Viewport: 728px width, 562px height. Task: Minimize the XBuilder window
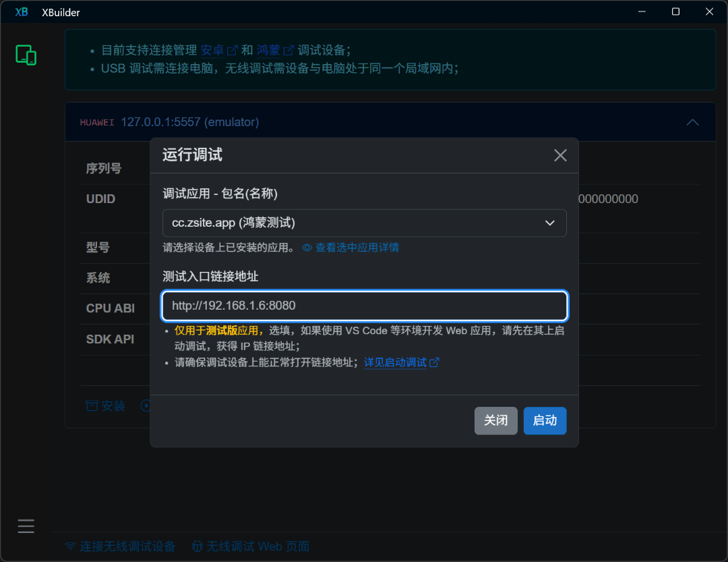(642, 11)
